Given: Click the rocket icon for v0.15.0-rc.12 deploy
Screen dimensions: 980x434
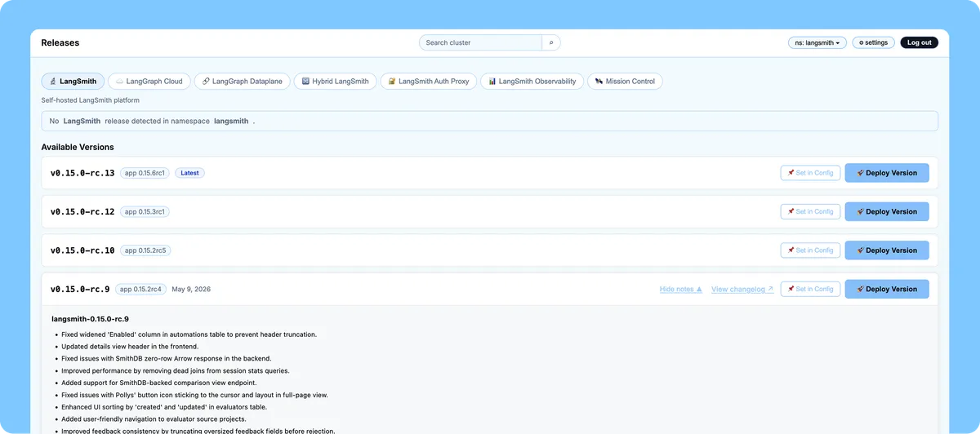Looking at the screenshot, I should (x=860, y=211).
